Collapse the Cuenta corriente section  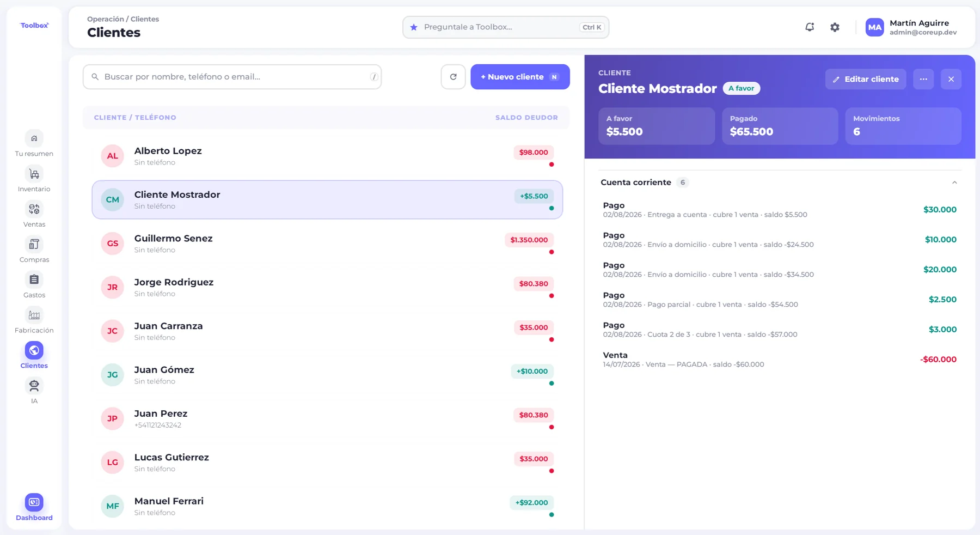click(x=954, y=183)
